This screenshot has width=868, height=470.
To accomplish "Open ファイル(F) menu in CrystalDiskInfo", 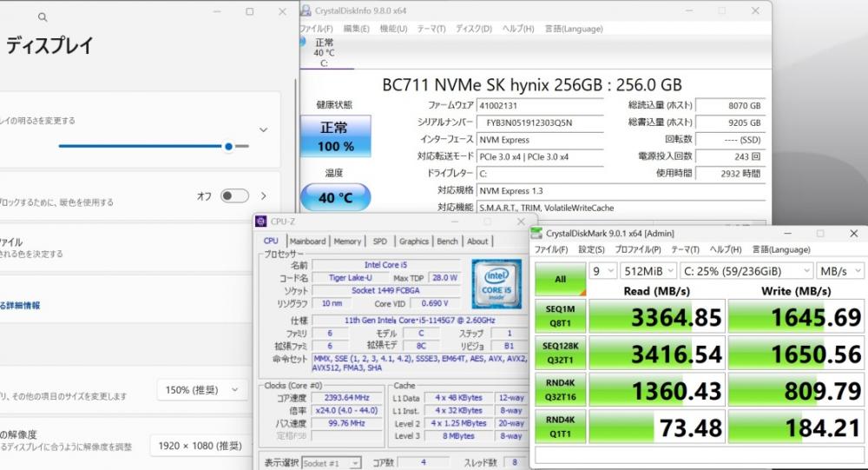I will point(317,29).
